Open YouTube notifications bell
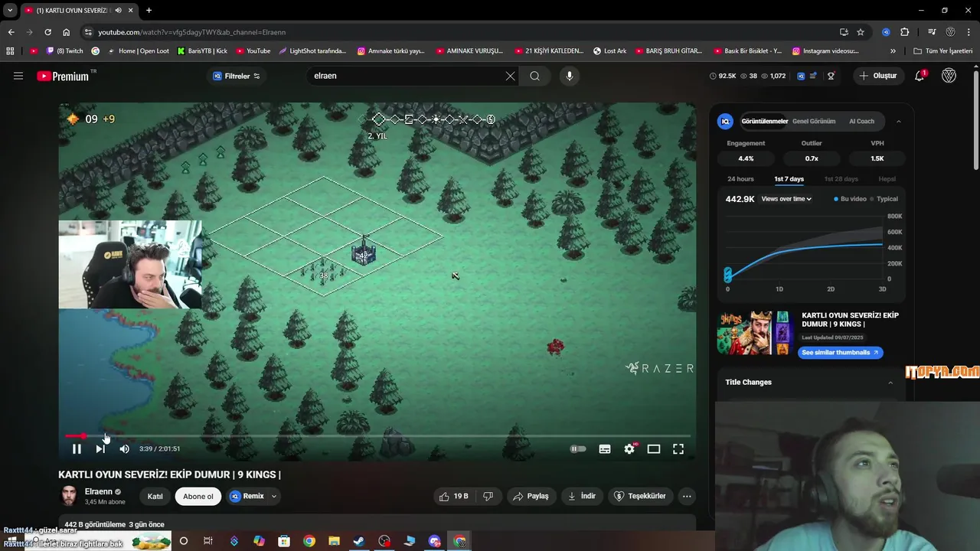Image resolution: width=980 pixels, height=551 pixels. [x=920, y=76]
